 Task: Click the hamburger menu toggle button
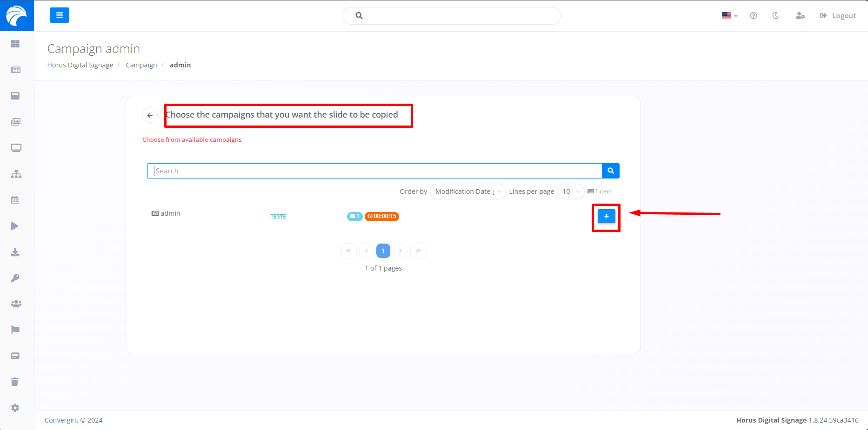[x=60, y=15]
